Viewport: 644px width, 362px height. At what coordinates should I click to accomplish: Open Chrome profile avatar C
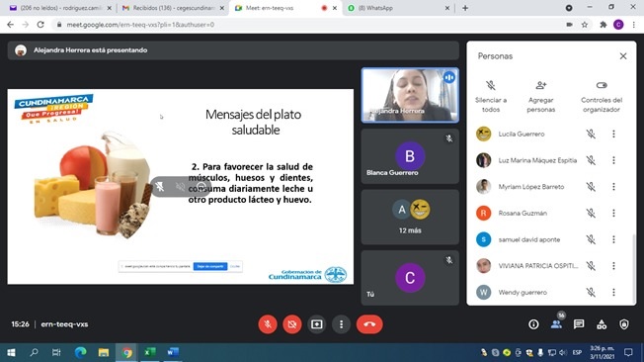click(x=618, y=25)
